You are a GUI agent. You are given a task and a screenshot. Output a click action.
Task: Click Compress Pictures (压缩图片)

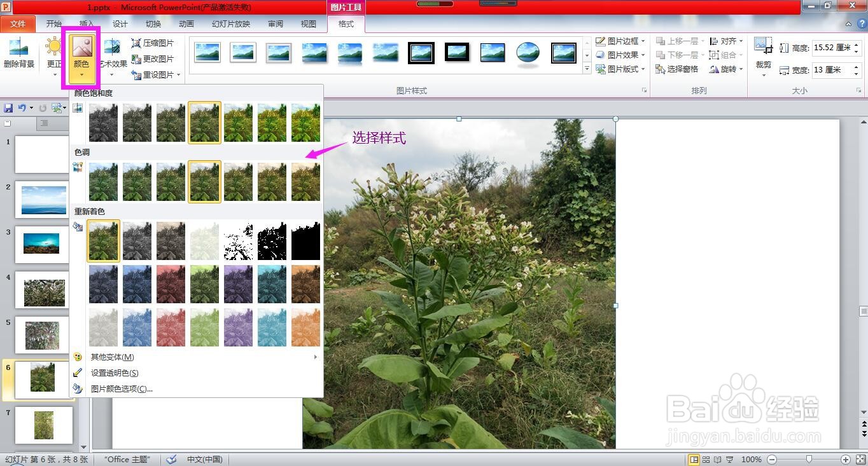(153, 43)
